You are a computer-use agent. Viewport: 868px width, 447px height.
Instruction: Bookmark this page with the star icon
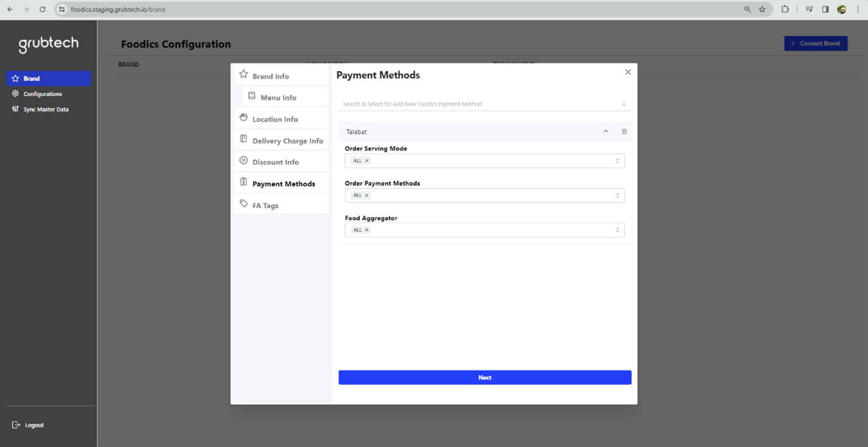(x=762, y=10)
